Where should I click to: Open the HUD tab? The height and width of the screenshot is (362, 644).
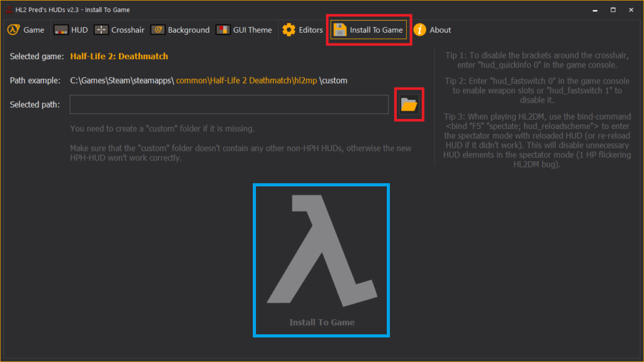pyautogui.click(x=70, y=30)
